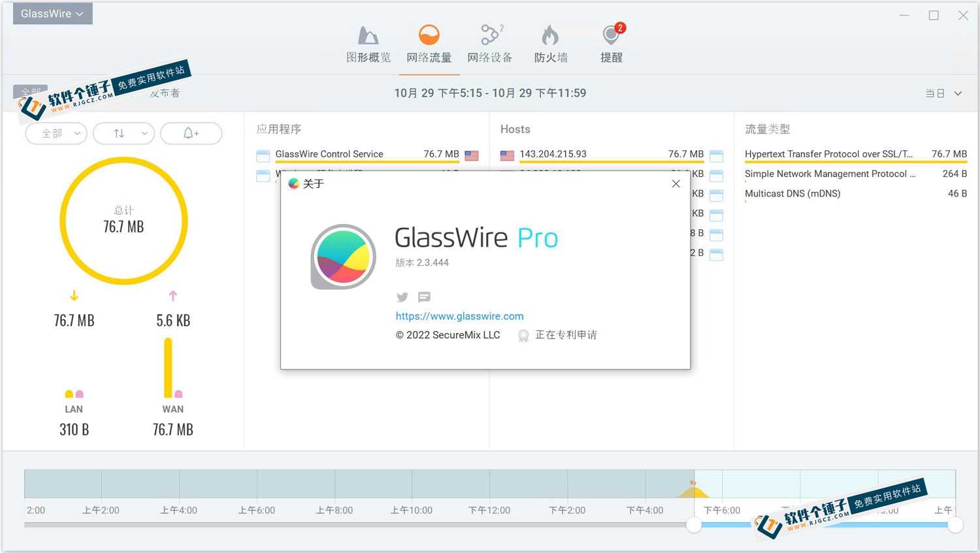980x553 pixels.
Task: Select the Multicast DNS (mDNS) row
Action: coord(856,193)
